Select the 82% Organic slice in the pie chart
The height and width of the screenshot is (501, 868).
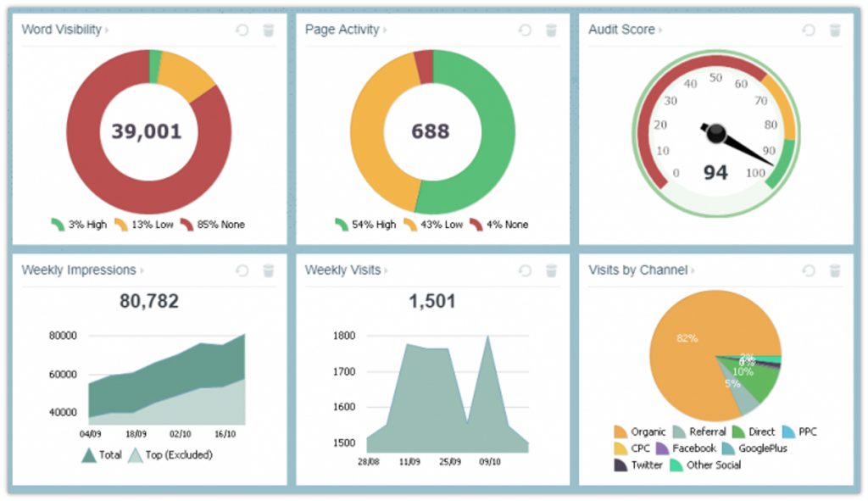tap(687, 339)
